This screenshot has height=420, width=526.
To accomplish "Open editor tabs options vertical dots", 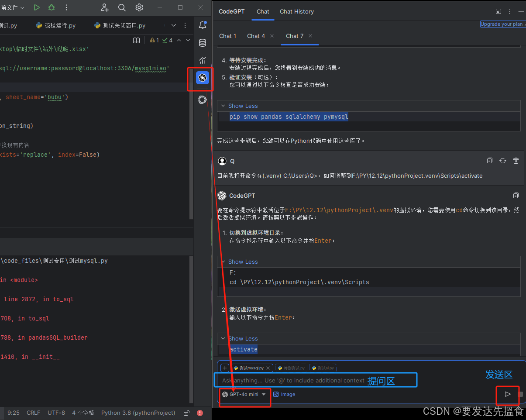I will (x=186, y=25).
